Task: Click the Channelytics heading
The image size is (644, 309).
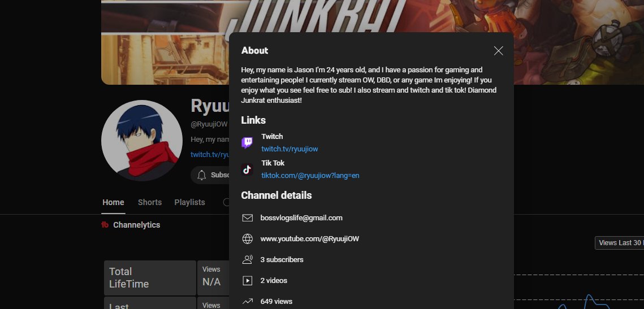Action: 136,225
